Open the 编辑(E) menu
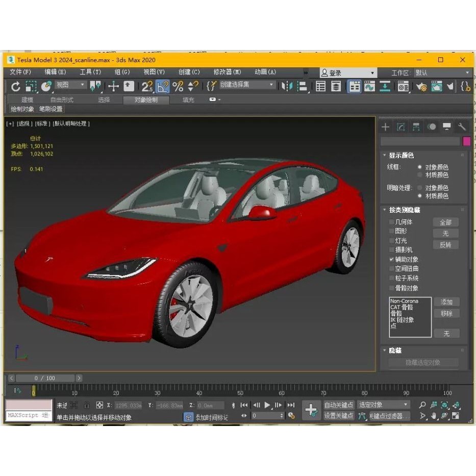 coord(55,72)
